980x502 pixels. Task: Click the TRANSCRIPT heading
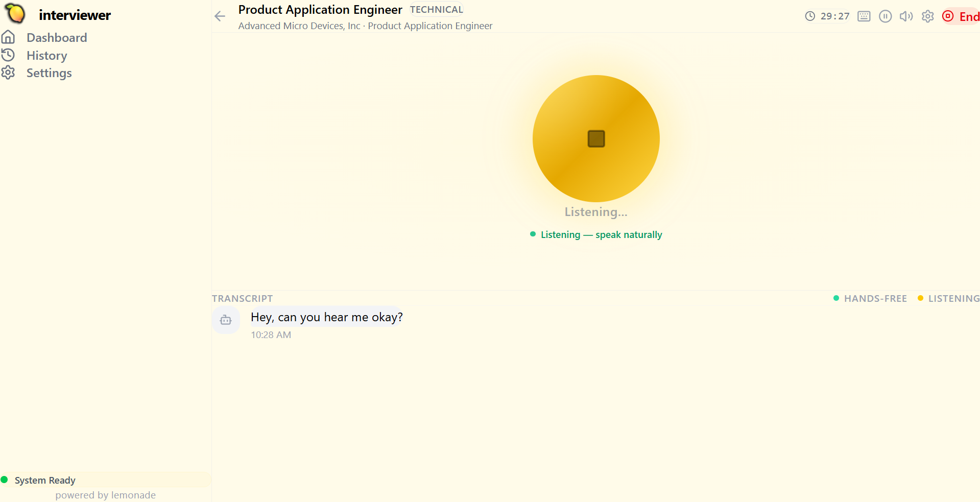tap(243, 299)
